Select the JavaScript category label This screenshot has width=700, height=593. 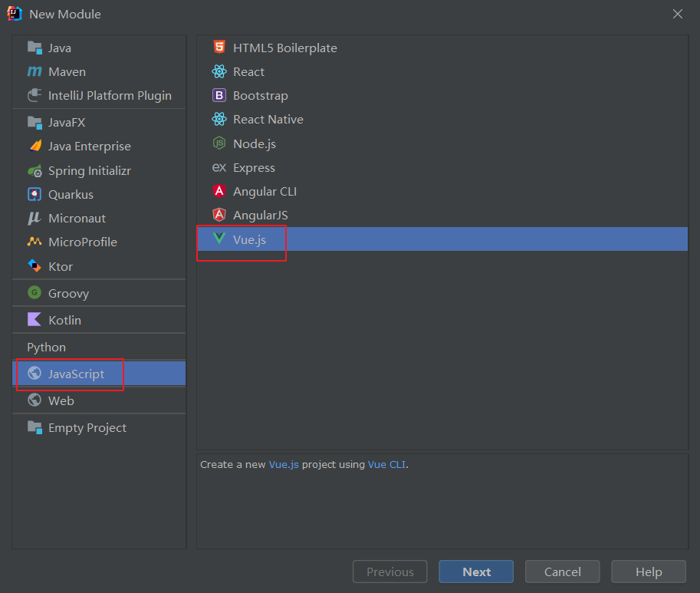point(77,374)
